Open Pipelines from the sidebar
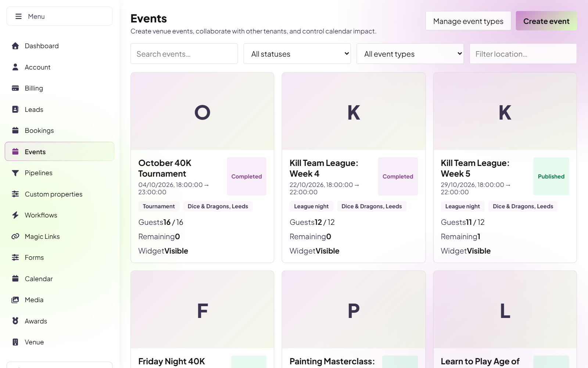The image size is (588, 368). [60, 173]
